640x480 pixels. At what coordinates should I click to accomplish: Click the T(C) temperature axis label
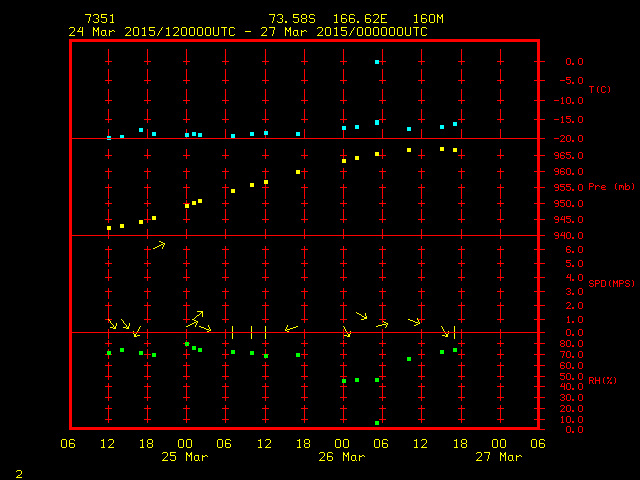pyautogui.click(x=599, y=90)
